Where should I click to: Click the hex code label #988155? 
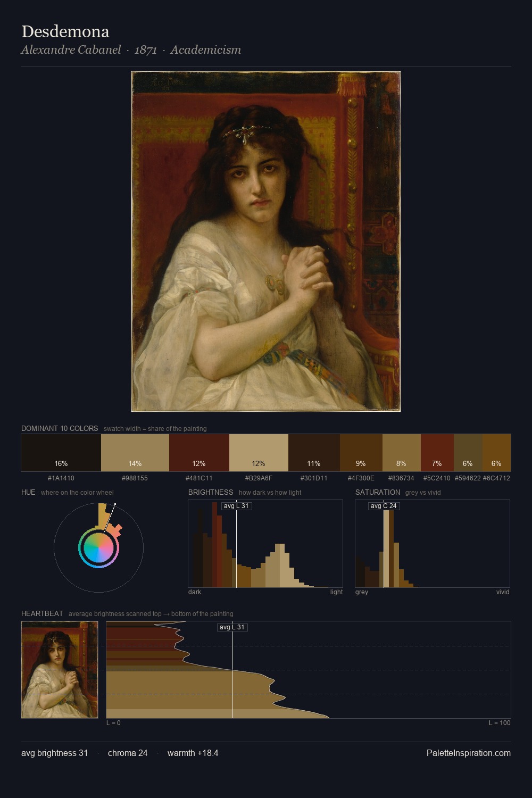click(x=135, y=478)
